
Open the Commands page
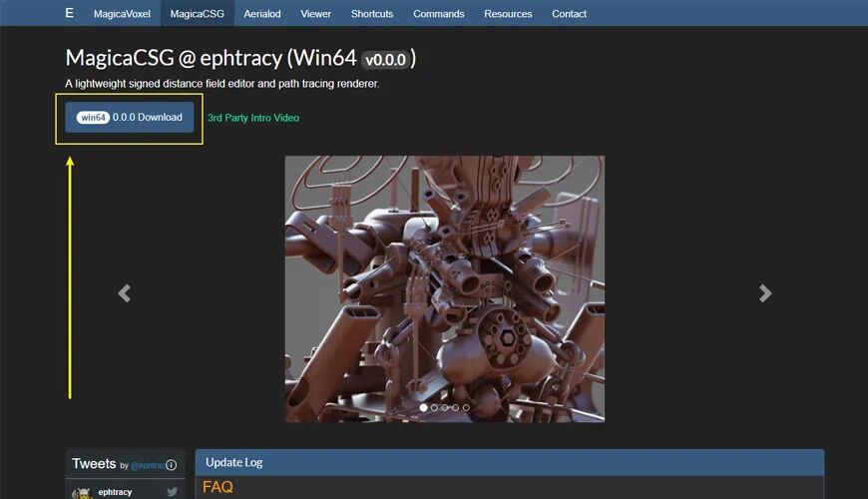coord(438,14)
